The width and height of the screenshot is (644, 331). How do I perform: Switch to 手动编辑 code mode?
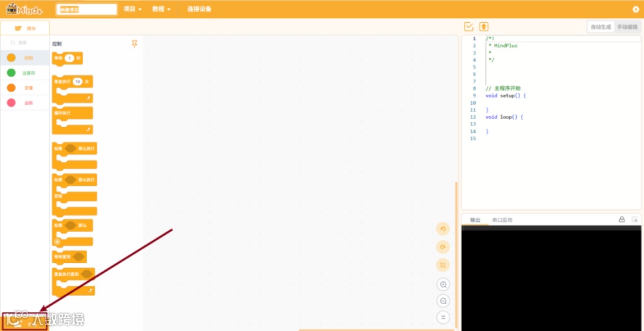(x=627, y=27)
